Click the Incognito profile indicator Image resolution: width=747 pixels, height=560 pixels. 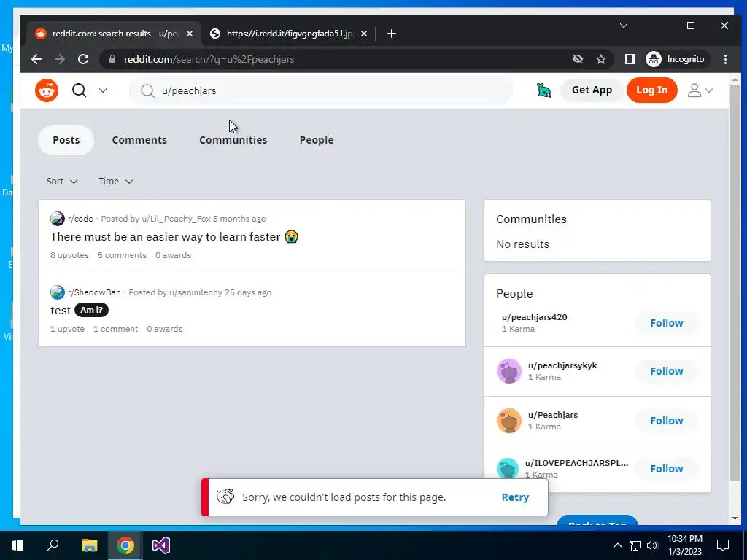click(x=675, y=59)
